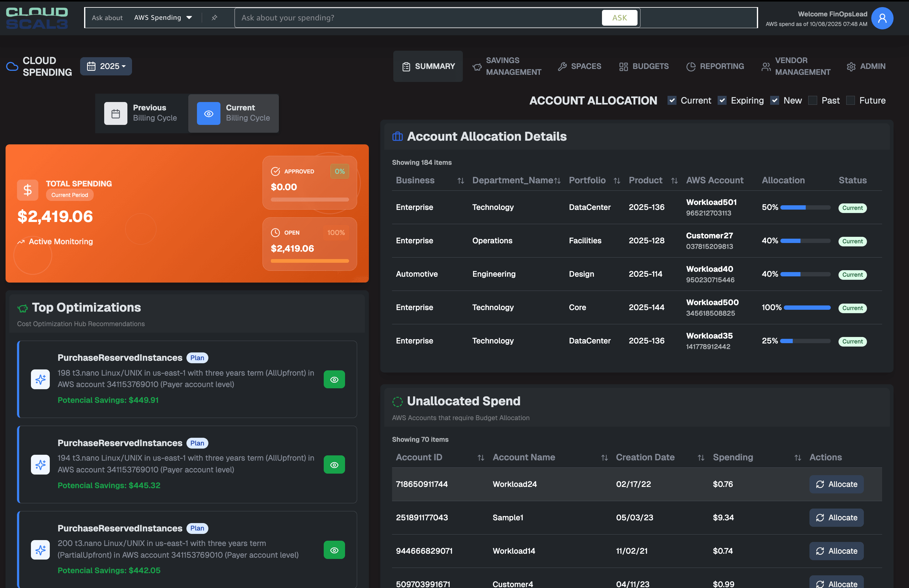Click the Reporting clock icon
Image resolution: width=909 pixels, height=588 pixels.
pos(692,66)
